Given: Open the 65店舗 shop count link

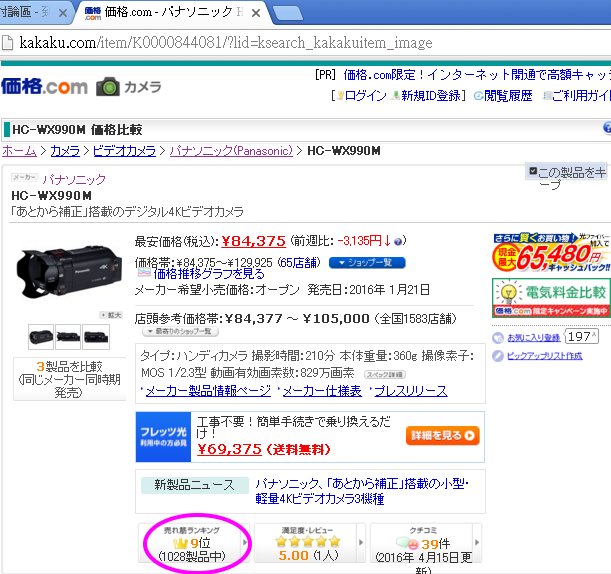Looking at the screenshot, I should [x=299, y=263].
